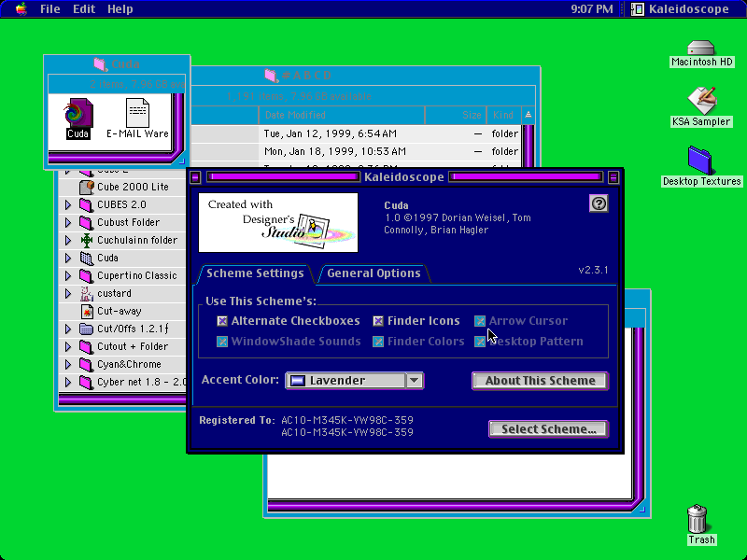Click the Designer's Studio logo image

click(278, 222)
